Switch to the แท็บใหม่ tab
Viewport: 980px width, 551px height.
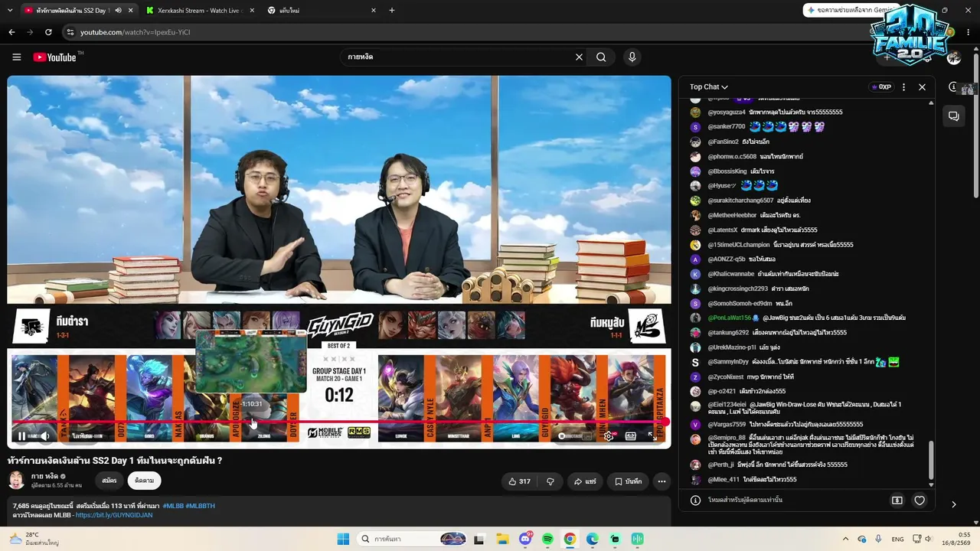pos(322,10)
